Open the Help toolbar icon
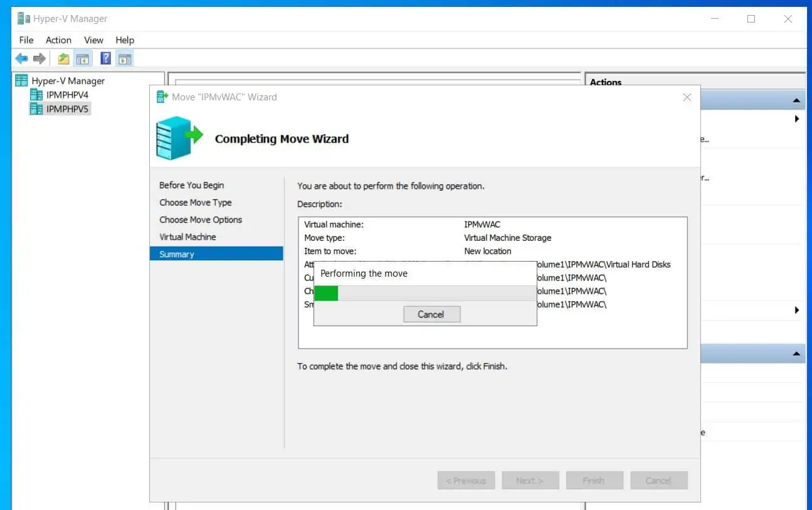812x510 pixels. tap(106, 58)
